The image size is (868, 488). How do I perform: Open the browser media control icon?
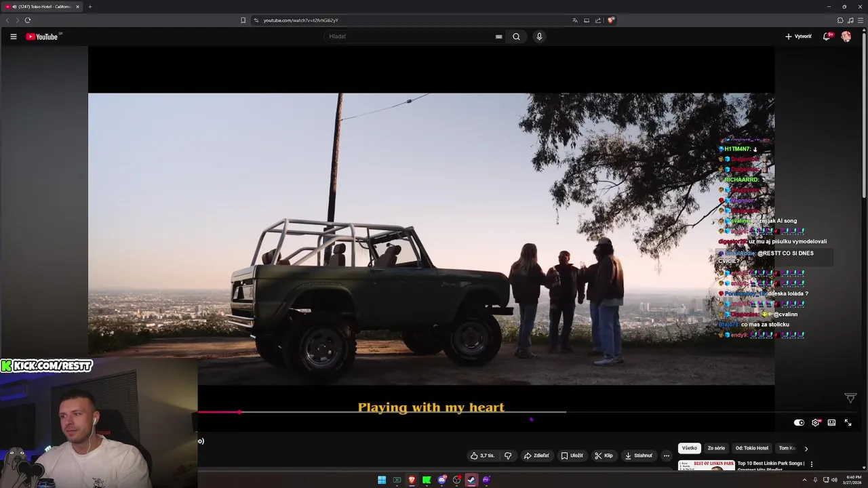(x=850, y=20)
